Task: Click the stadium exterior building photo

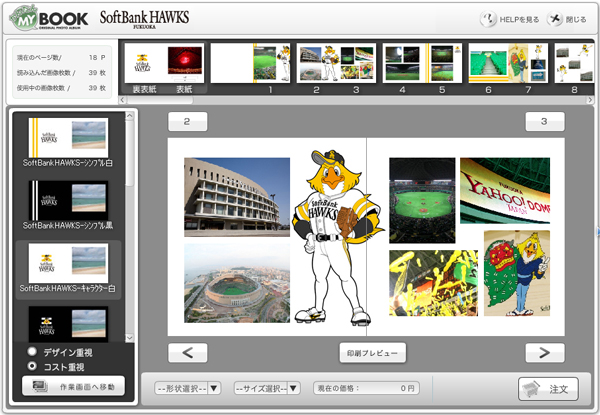Action: point(237,197)
